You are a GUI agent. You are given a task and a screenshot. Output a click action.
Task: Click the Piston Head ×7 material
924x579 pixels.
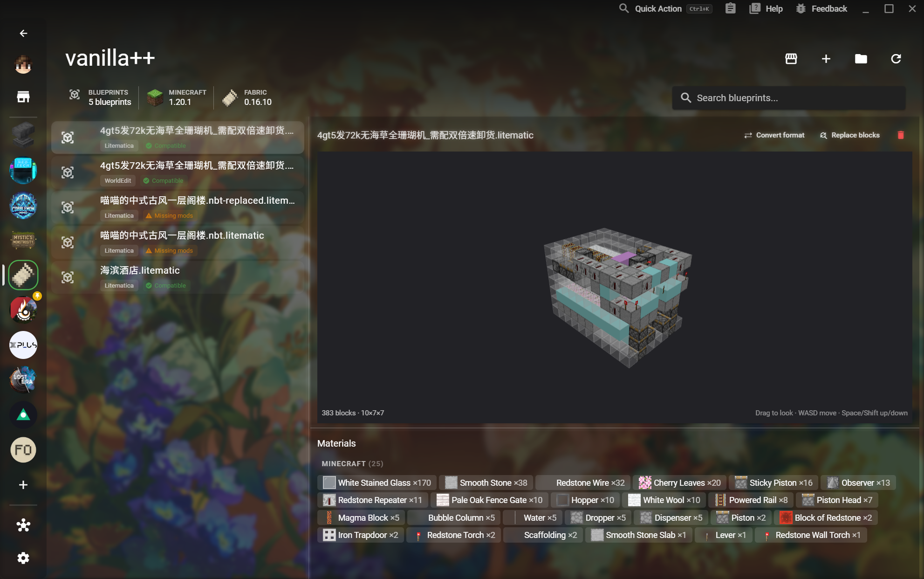coord(837,500)
